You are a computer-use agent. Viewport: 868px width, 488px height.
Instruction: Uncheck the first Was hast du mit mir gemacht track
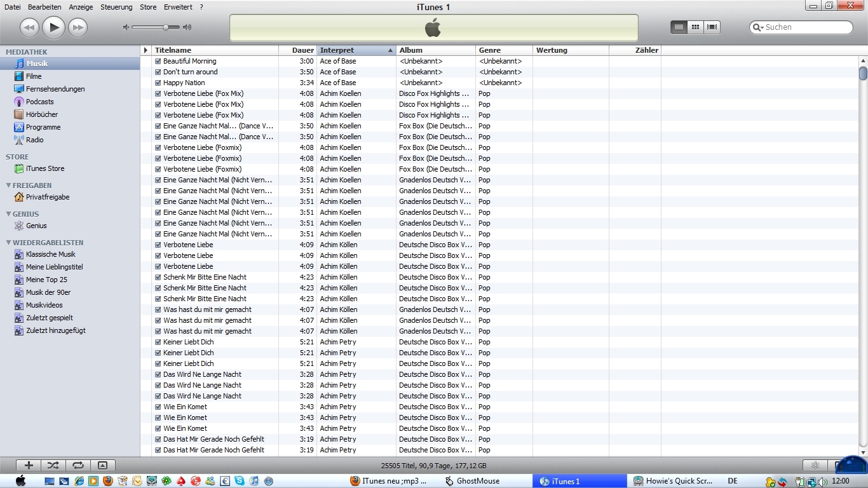click(x=158, y=309)
